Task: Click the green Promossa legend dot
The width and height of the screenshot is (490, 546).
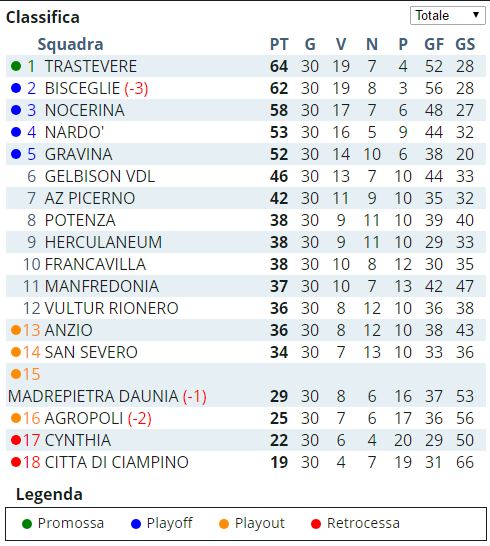Action: coord(27,523)
